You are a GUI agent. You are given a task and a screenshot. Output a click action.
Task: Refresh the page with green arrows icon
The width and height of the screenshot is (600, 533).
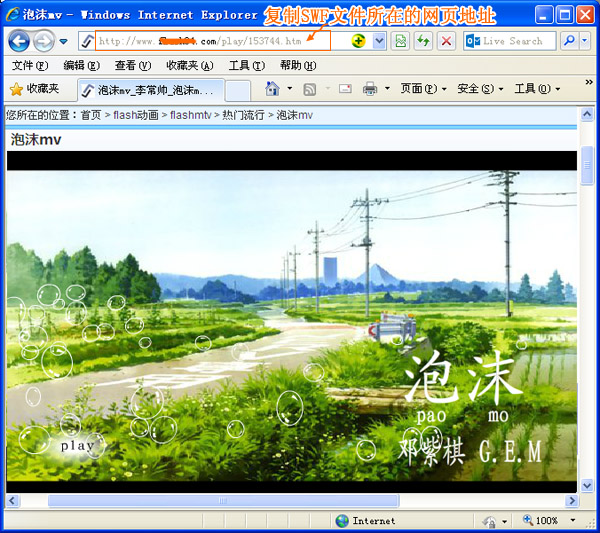pyautogui.click(x=423, y=41)
